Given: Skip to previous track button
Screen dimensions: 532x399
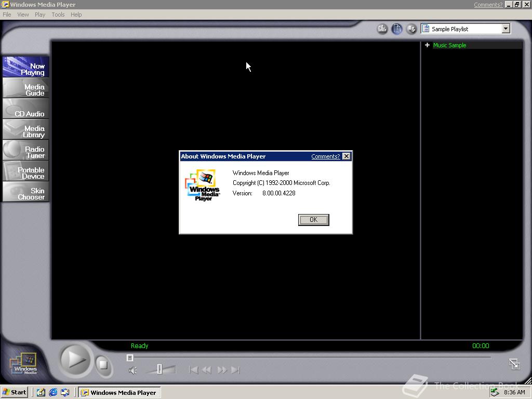Looking at the screenshot, I should [x=193, y=370].
